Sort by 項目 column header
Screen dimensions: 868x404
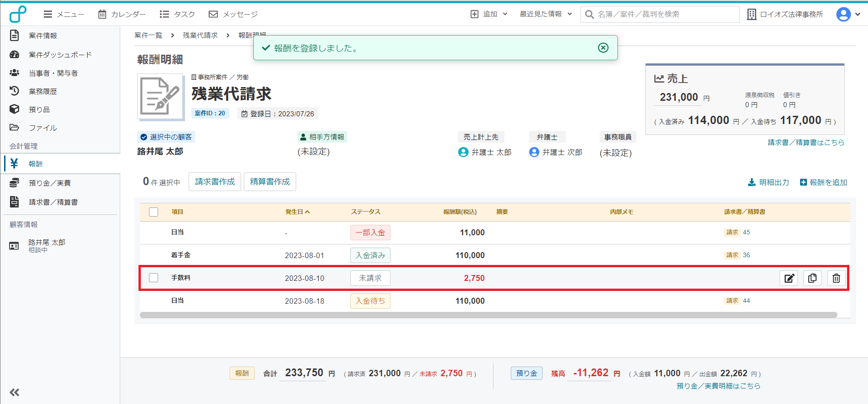(x=177, y=212)
